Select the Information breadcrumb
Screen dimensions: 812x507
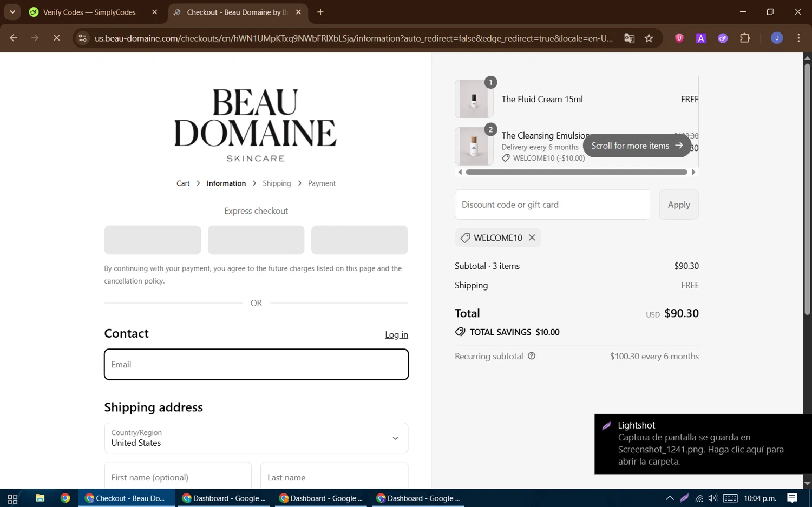[x=226, y=183]
